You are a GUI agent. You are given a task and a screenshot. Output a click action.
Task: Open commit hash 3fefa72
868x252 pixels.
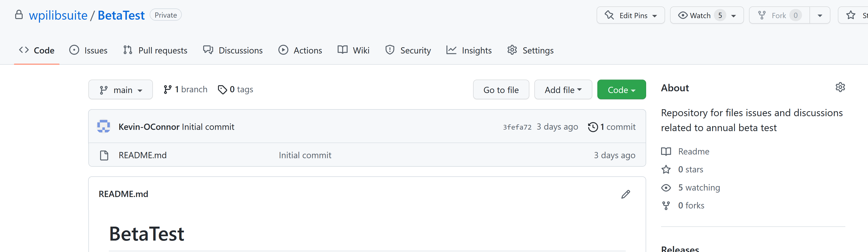coord(517,127)
